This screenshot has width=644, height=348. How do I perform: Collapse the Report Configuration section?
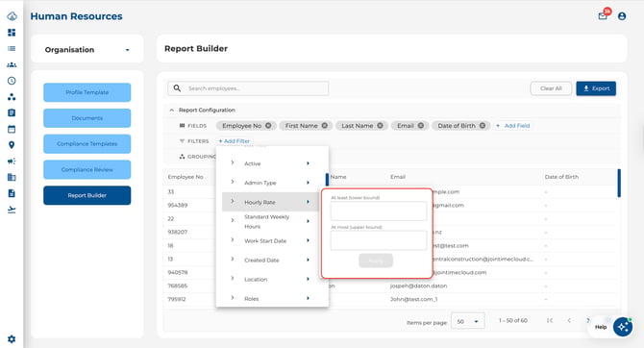point(172,111)
